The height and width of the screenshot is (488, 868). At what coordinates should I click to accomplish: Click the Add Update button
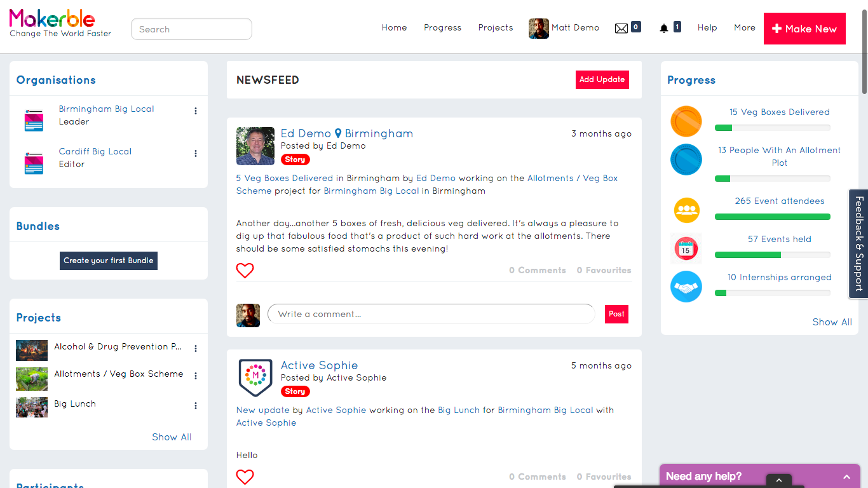602,79
